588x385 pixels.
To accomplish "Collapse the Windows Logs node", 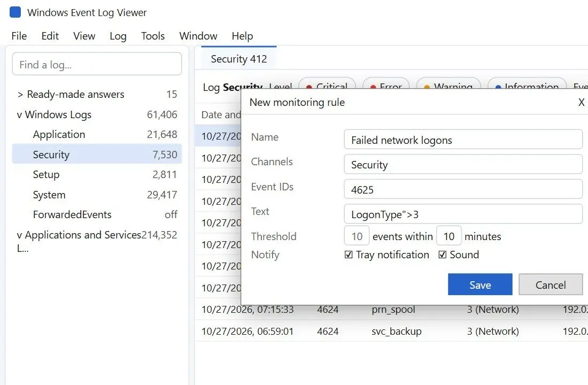I will (x=19, y=115).
